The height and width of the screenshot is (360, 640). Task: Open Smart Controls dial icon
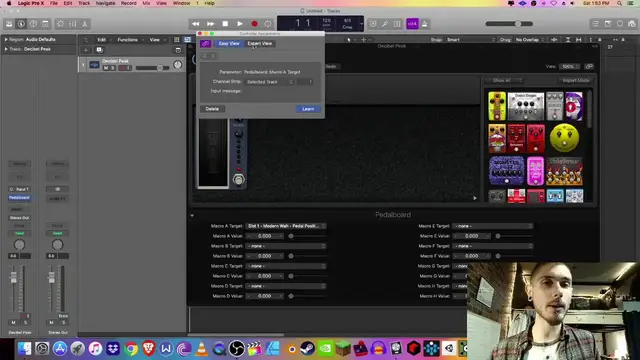(x=60, y=24)
